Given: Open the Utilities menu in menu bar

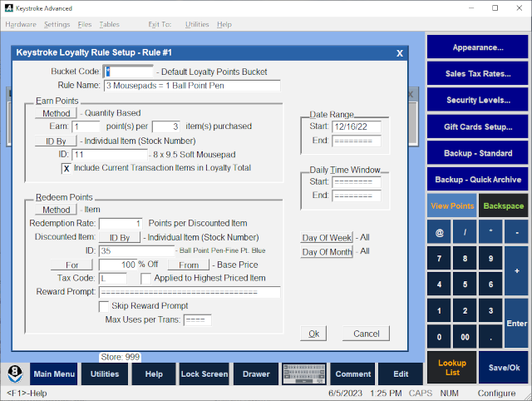Looking at the screenshot, I should tap(197, 25).
